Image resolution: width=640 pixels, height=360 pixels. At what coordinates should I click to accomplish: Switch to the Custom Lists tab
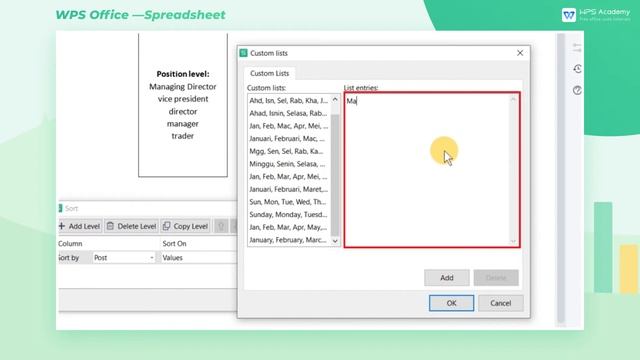(269, 73)
